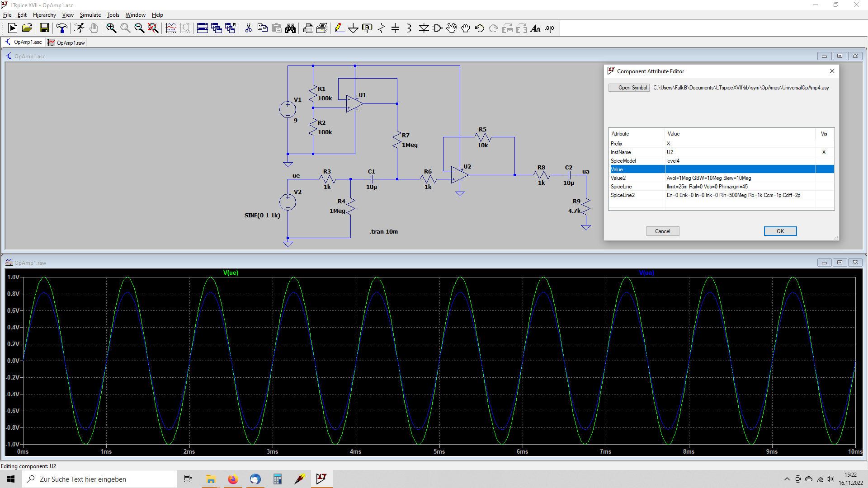Open the File menu

pos(7,15)
